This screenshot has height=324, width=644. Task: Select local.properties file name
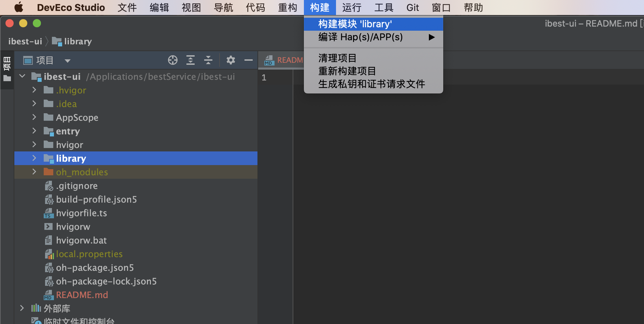click(89, 254)
